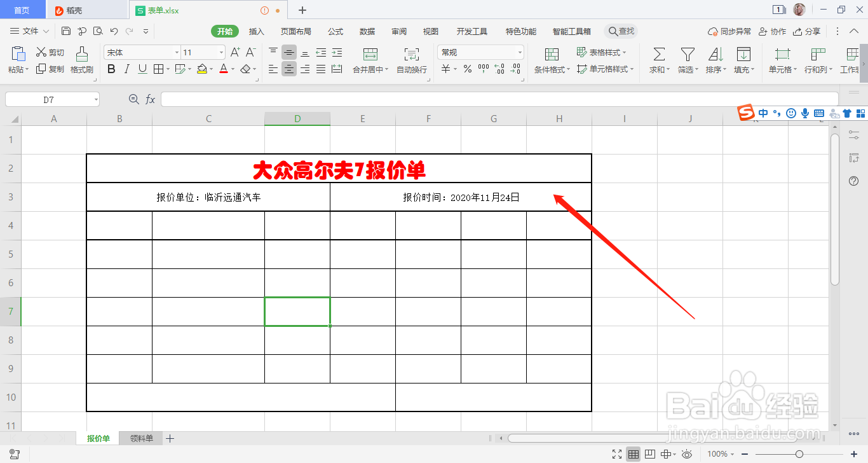Screen dimensions: 868x463
Task: Click 同步异常 sync status button
Action: pyautogui.click(x=730, y=31)
